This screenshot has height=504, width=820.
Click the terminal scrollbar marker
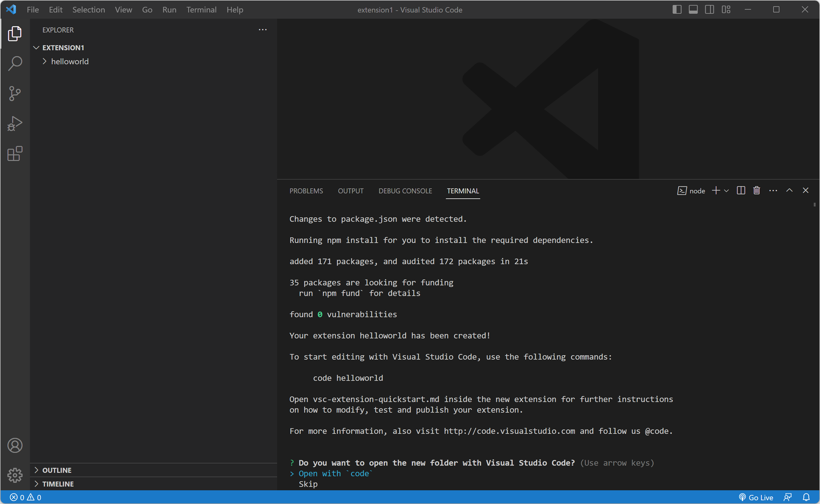(814, 204)
